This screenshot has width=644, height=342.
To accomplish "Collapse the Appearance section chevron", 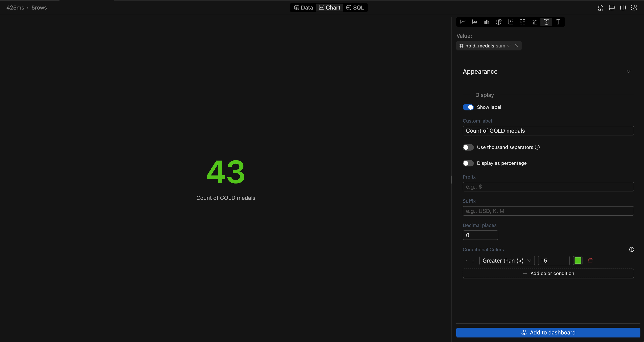I will coord(628,71).
